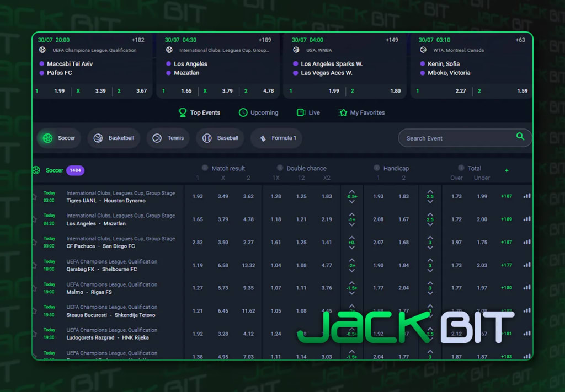Click the info icon beside Double chance
The width and height of the screenshot is (565, 392).
pyautogui.click(x=280, y=168)
